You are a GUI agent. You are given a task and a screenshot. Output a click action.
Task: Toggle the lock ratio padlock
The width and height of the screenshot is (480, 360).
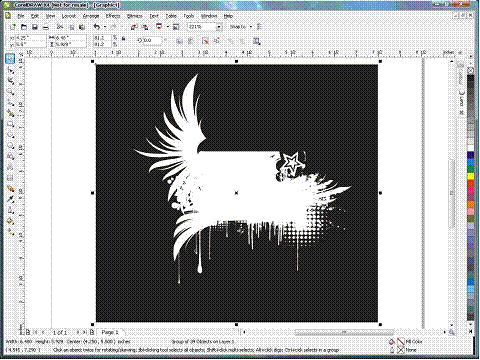123,39
